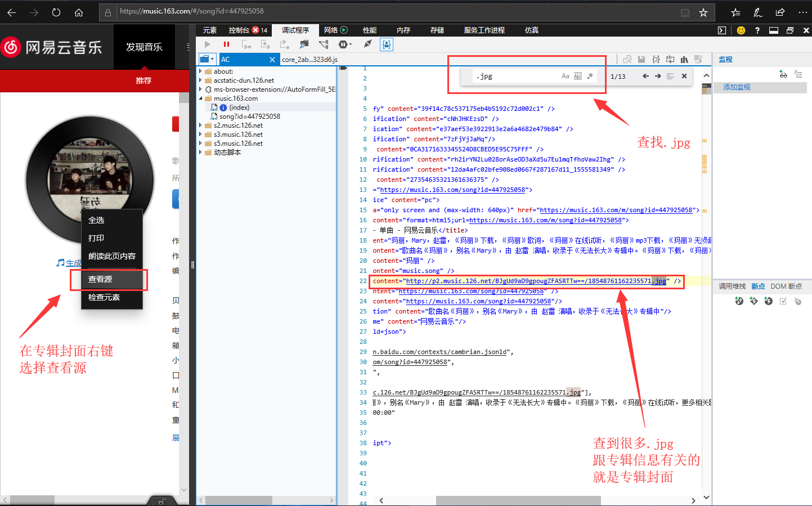This screenshot has width=812, height=506.
Task: Choose 检查元素 in the context menu
Action: [x=112, y=297]
